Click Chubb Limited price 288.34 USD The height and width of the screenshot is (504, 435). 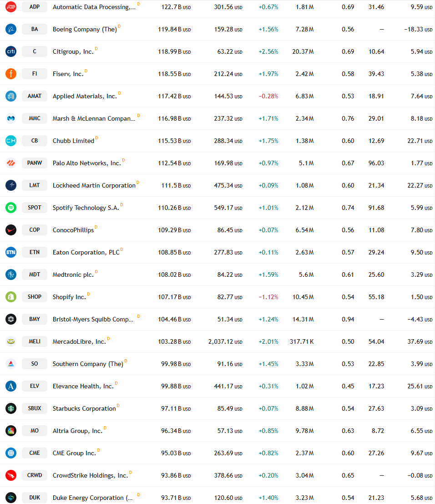pyautogui.click(x=228, y=141)
